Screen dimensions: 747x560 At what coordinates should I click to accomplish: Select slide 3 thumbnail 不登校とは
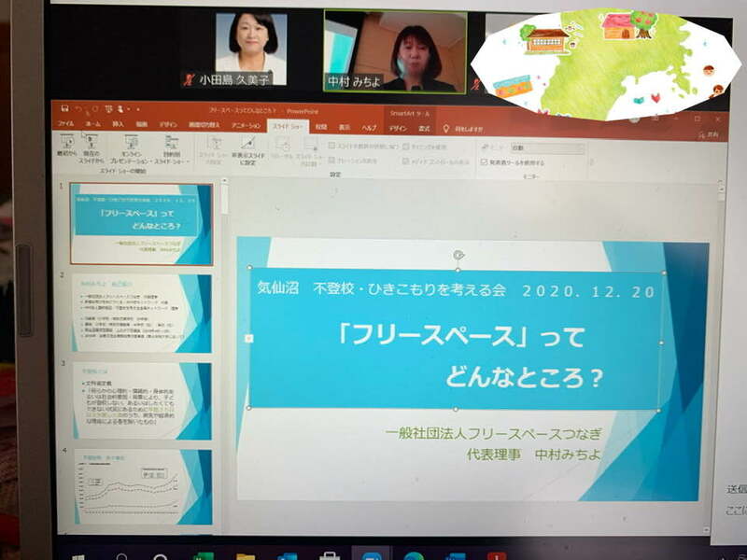142,401
